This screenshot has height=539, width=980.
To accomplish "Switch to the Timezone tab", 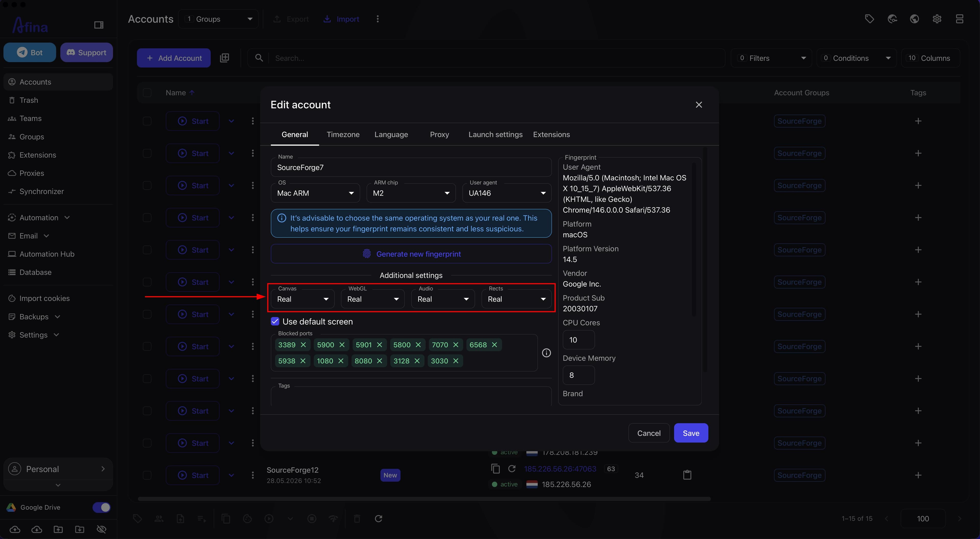I will pyautogui.click(x=343, y=134).
